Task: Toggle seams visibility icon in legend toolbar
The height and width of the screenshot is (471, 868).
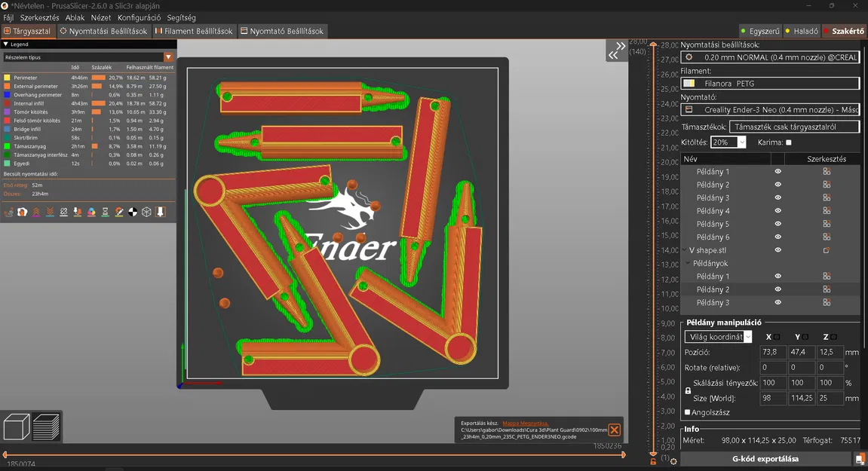Action: (x=63, y=212)
